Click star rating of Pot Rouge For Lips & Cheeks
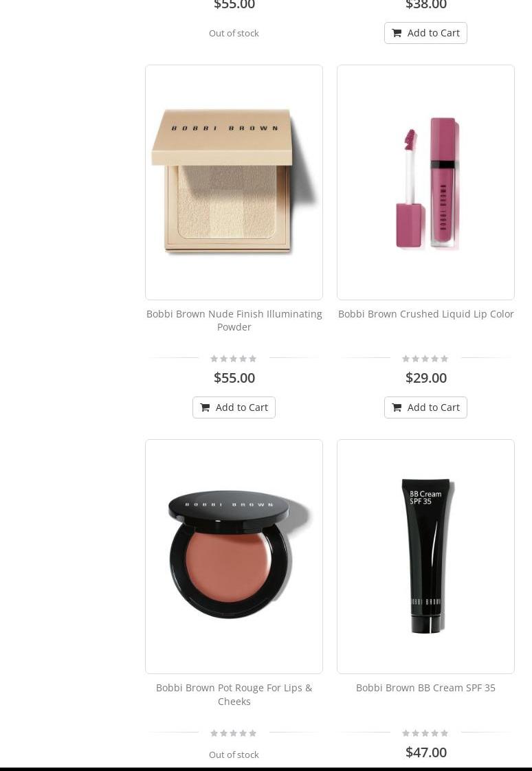Viewport: 532px width, 771px height. point(234,733)
